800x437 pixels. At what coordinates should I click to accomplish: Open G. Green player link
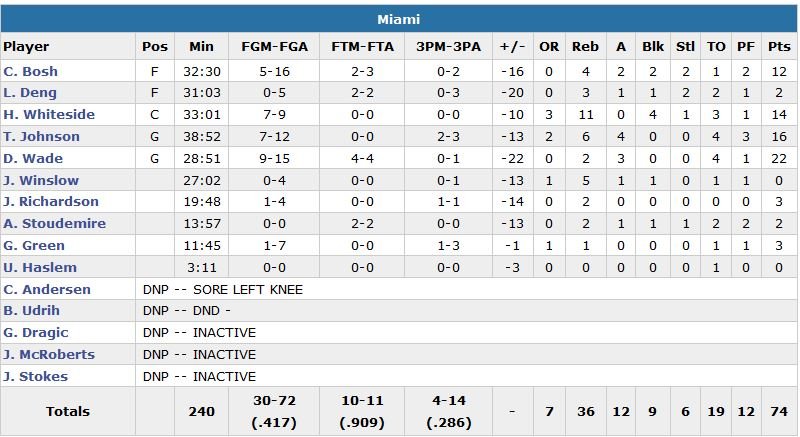(x=34, y=245)
